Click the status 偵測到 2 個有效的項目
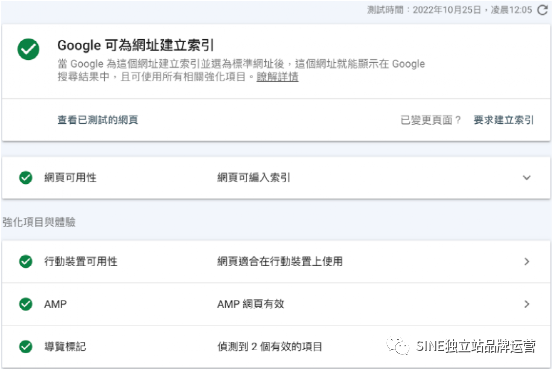553x371 pixels. tap(269, 347)
